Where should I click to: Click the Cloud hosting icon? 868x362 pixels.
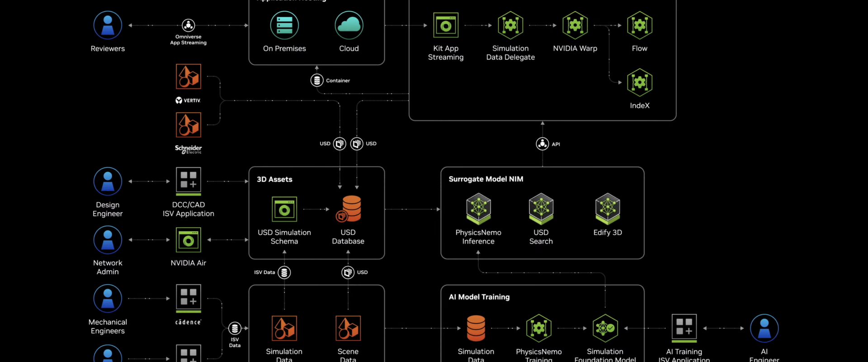(349, 25)
